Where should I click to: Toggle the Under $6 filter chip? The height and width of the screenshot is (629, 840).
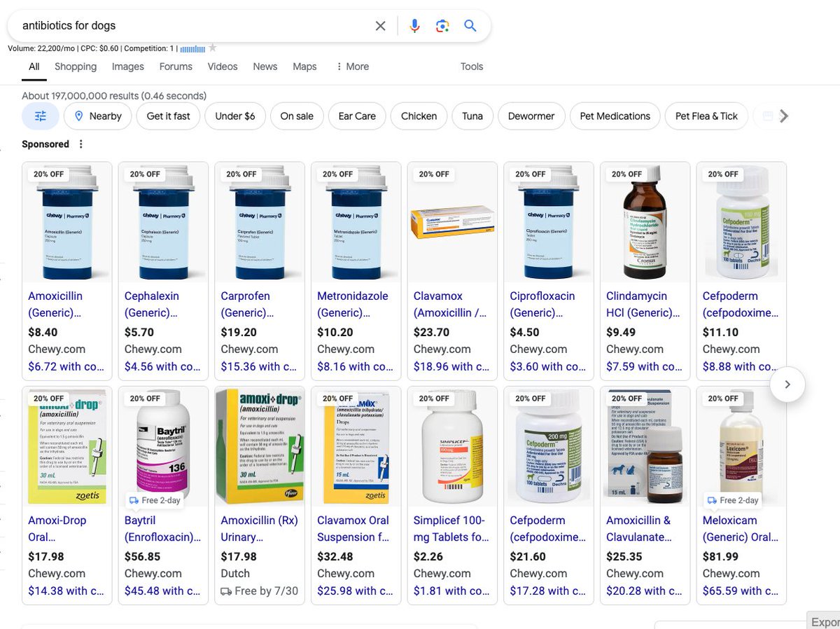click(x=234, y=116)
